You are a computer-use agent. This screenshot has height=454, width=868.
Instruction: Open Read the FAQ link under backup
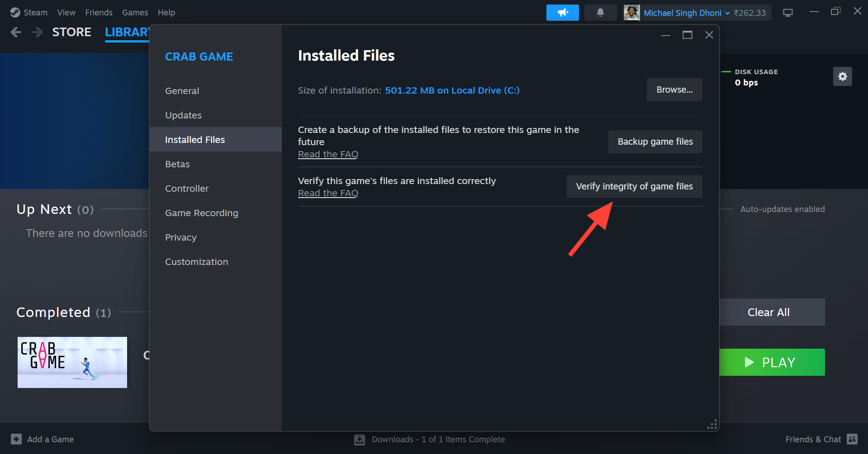pos(328,154)
